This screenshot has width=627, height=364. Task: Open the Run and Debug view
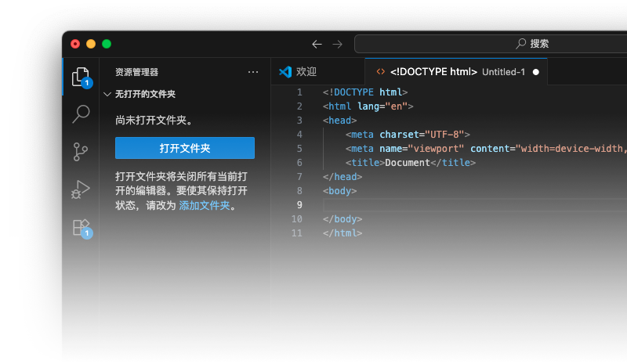[x=81, y=189]
